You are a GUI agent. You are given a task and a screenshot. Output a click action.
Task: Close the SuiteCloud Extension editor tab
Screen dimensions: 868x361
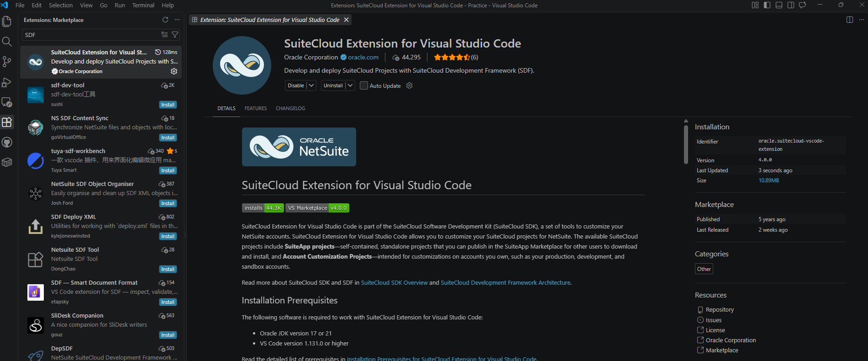tap(346, 20)
